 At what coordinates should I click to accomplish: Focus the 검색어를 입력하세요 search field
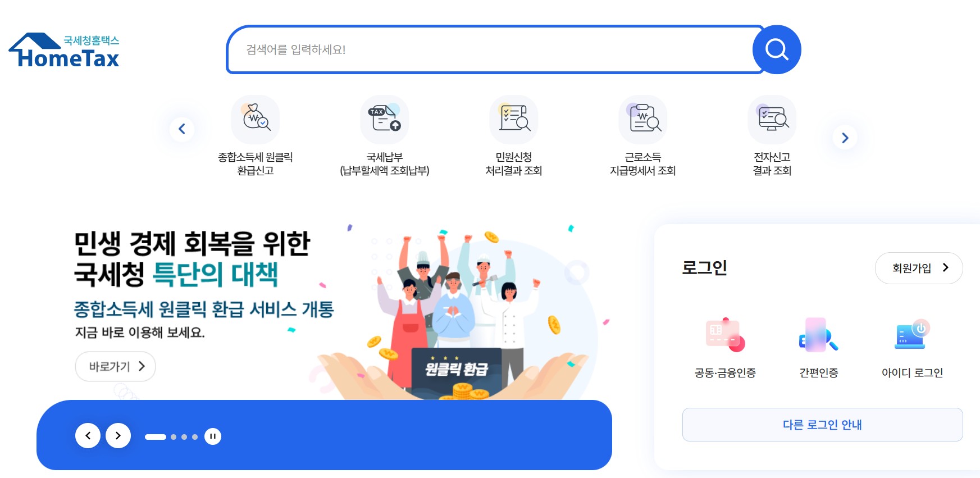tap(491, 49)
